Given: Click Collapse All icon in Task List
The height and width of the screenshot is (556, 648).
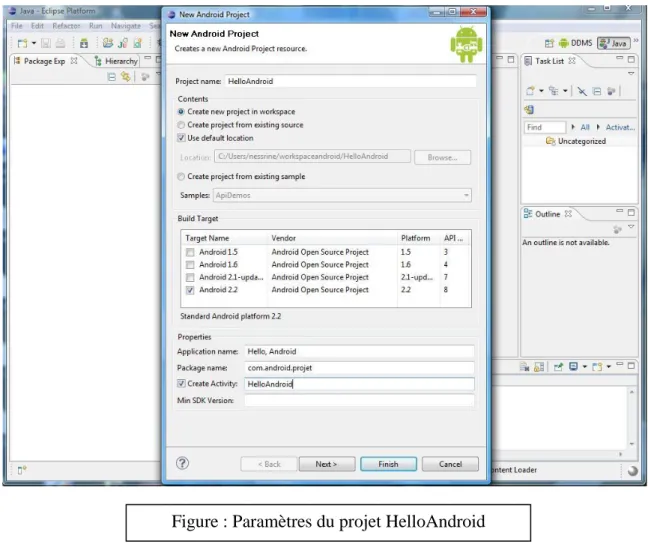Looking at the screenshot, I should [597, 91].
